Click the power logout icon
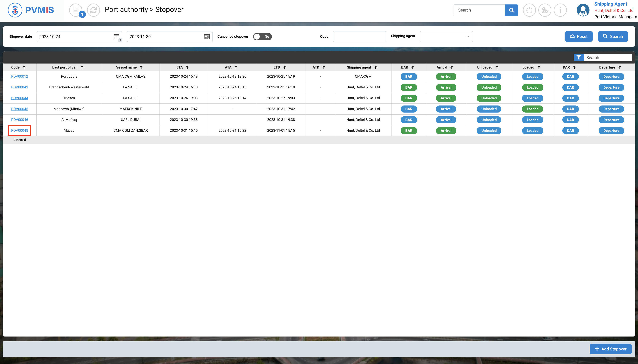Image resolution: width=638 pixels, height=364 pixels. pyautogui.click(x=529, y=10)
